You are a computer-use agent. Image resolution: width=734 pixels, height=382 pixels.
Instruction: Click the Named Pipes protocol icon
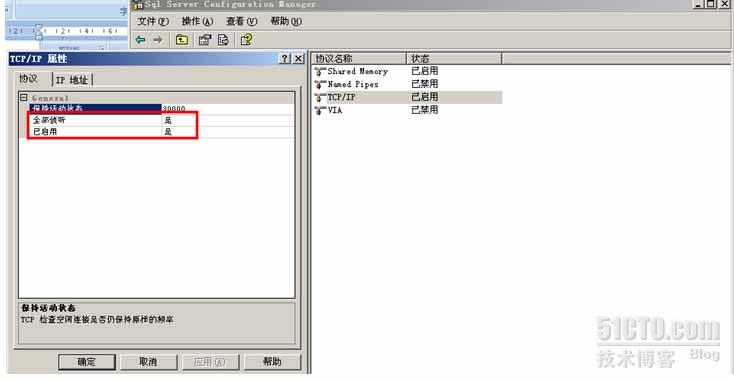pos(320,84)
